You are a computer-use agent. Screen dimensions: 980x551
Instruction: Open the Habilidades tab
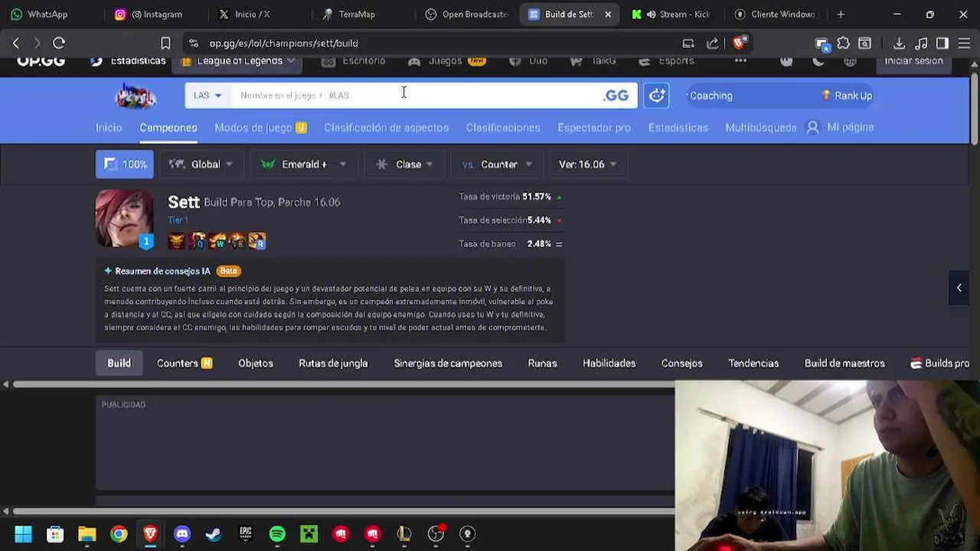[x=609, y=364]
